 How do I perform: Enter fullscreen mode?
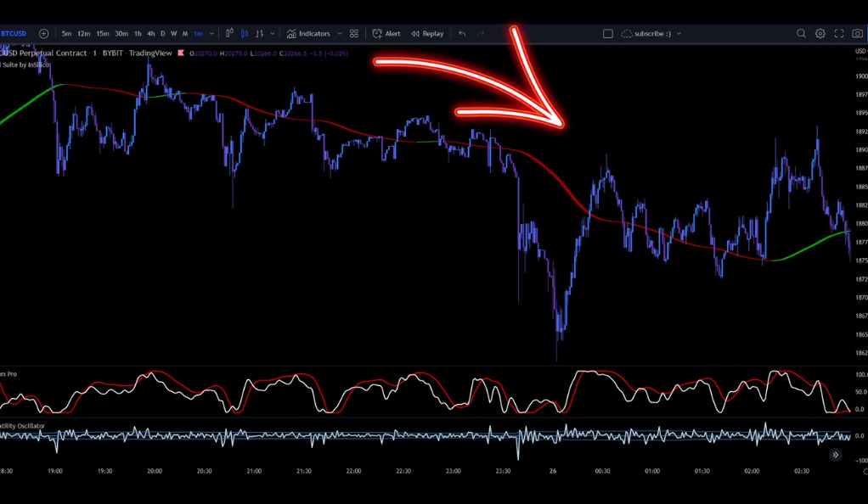[839, 34]
